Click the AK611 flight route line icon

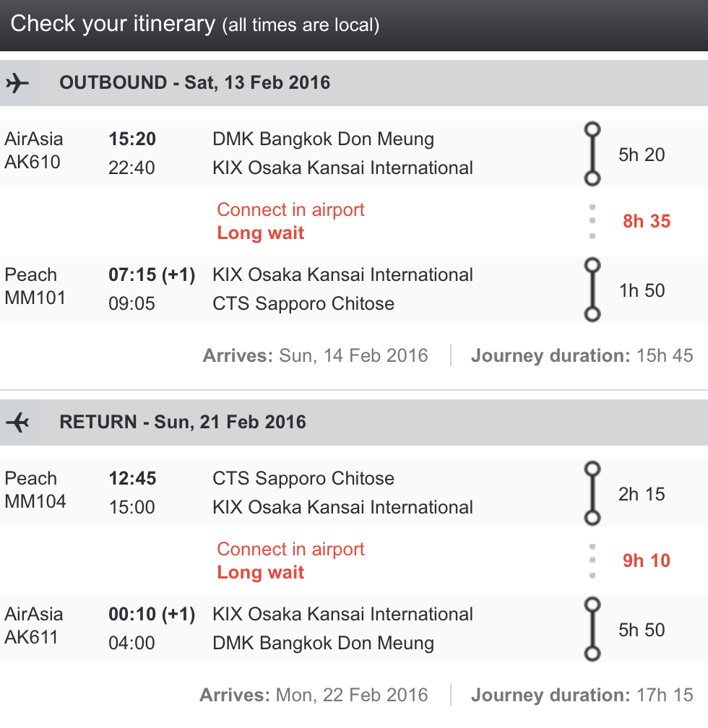(592, 629)
